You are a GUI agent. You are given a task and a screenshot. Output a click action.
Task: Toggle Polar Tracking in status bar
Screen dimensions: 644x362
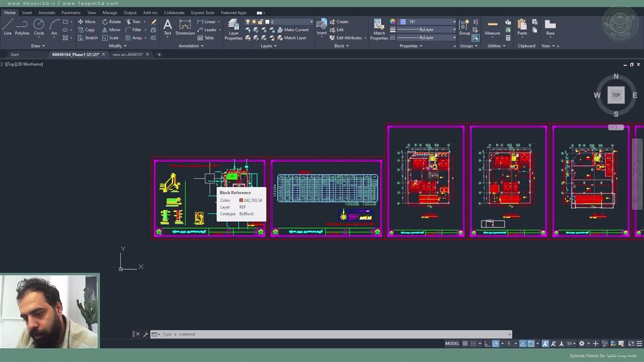pyautogui.click(x=496, y=343)
